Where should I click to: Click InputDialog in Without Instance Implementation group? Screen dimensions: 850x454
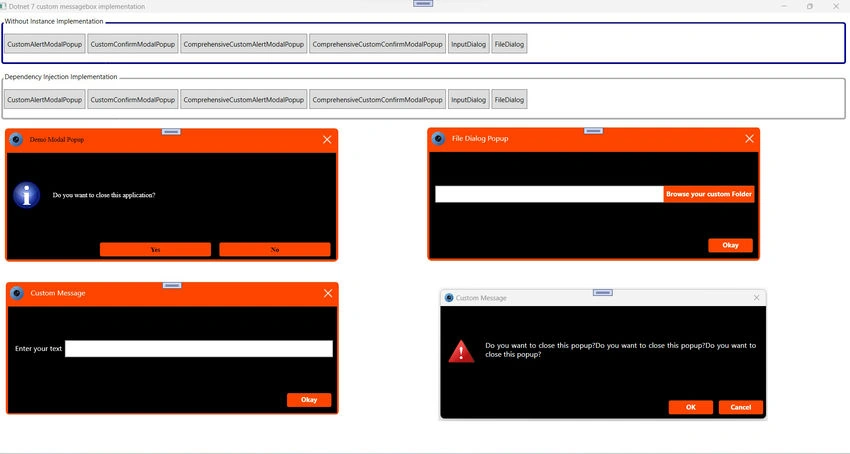(x=468, y=44)
